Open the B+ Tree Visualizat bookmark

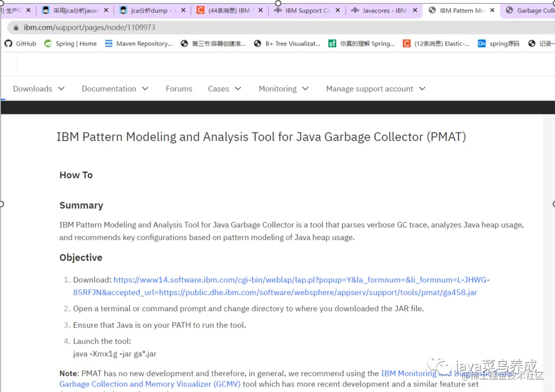pos(287,44)
